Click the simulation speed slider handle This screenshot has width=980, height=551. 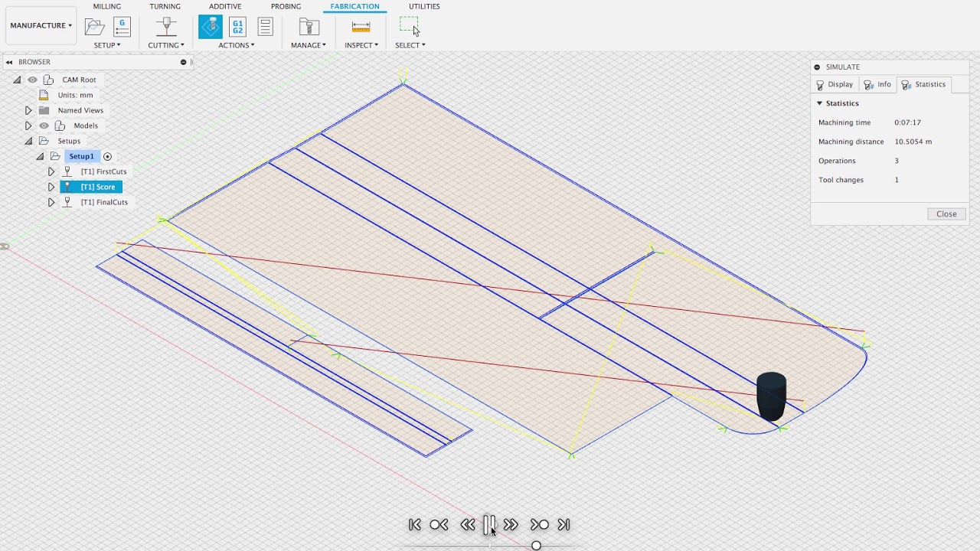click(x=536, y=546)
